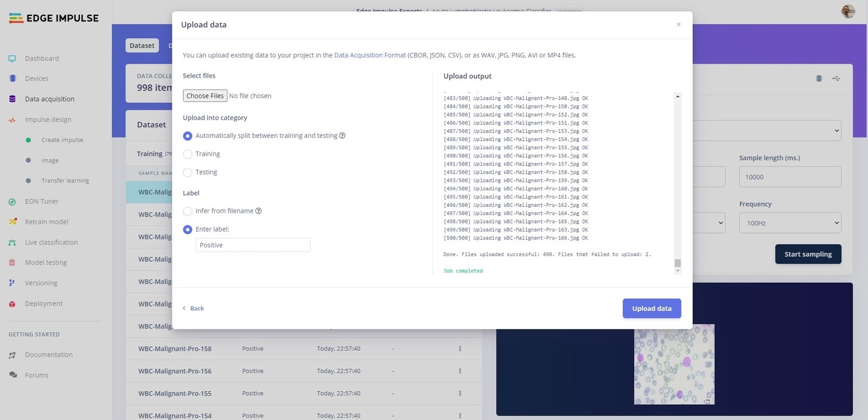Click the upload output scrollbar thumb
Image resolution: width=868 pixels, height=420 pixels.
(678, 263)
